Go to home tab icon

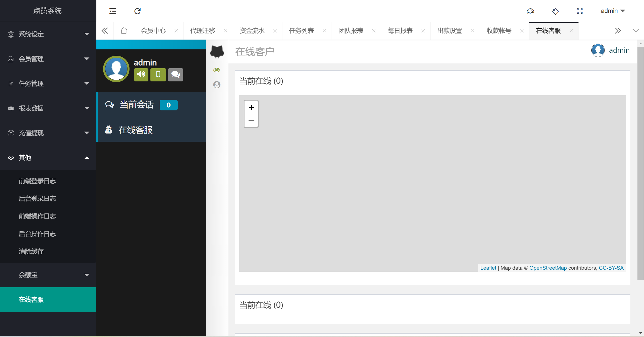point(124,31)
